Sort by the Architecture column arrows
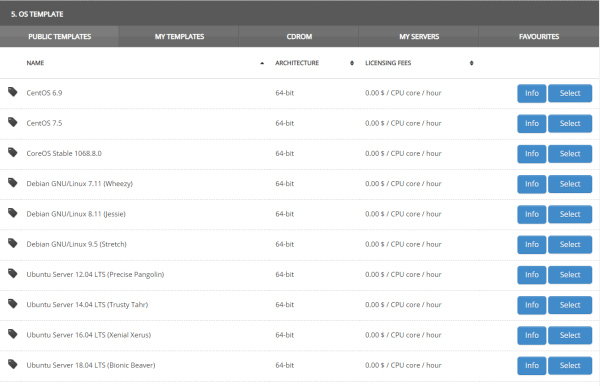The width and height of the screenshot is (600, 386). (x=352, y=63)
